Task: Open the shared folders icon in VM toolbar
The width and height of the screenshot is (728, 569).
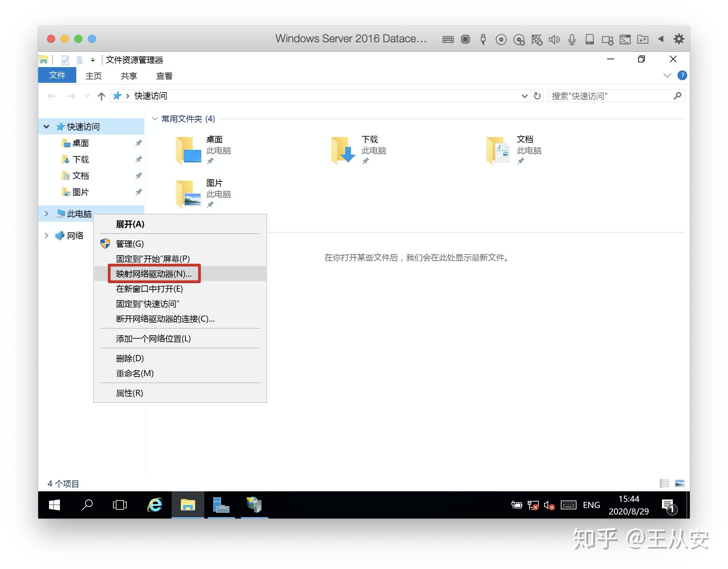Action: (x=643, y=39)
